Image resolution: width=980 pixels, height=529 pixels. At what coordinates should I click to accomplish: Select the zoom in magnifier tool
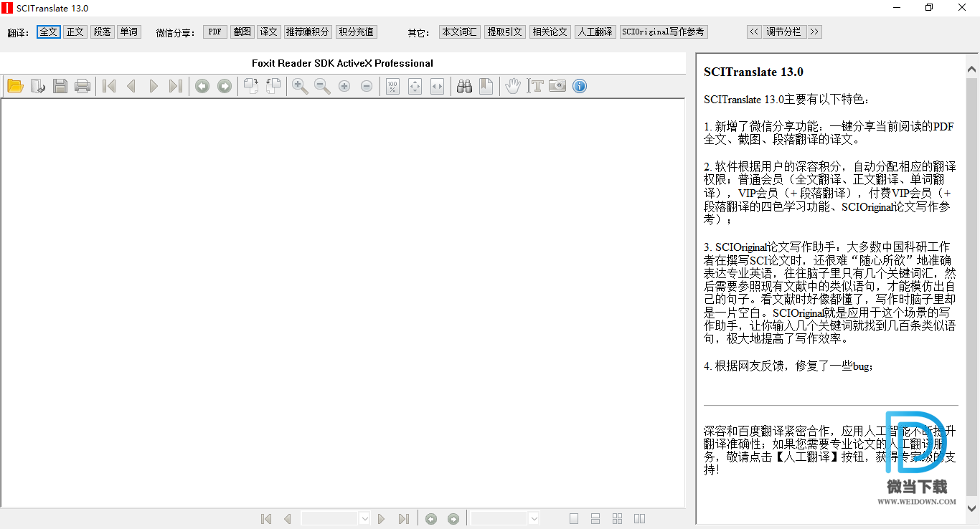pos(300,86)
